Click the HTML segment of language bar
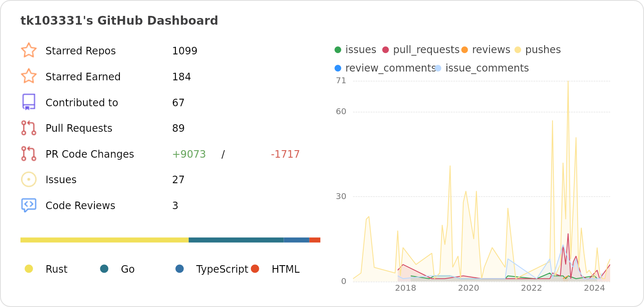Image resolution: width=644 pixels, height=307 pixels. click(315, 240)
